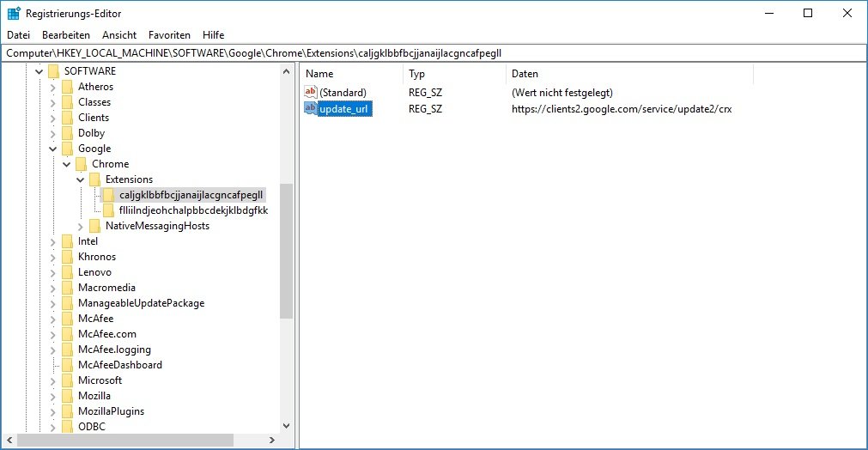Viewport: 868px width, 450px height.
Task: Click the Google folder icon
Action: click(x=68, y=149)
